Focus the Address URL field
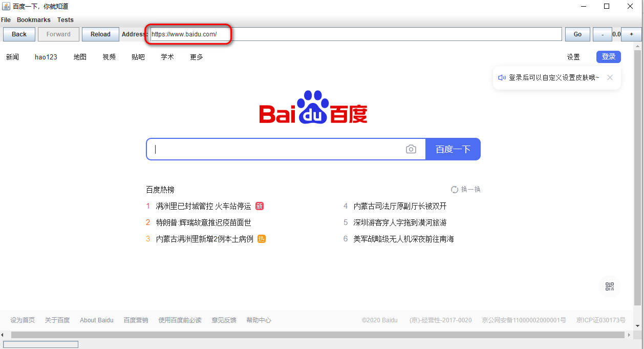644x349 pixels. 356,34
